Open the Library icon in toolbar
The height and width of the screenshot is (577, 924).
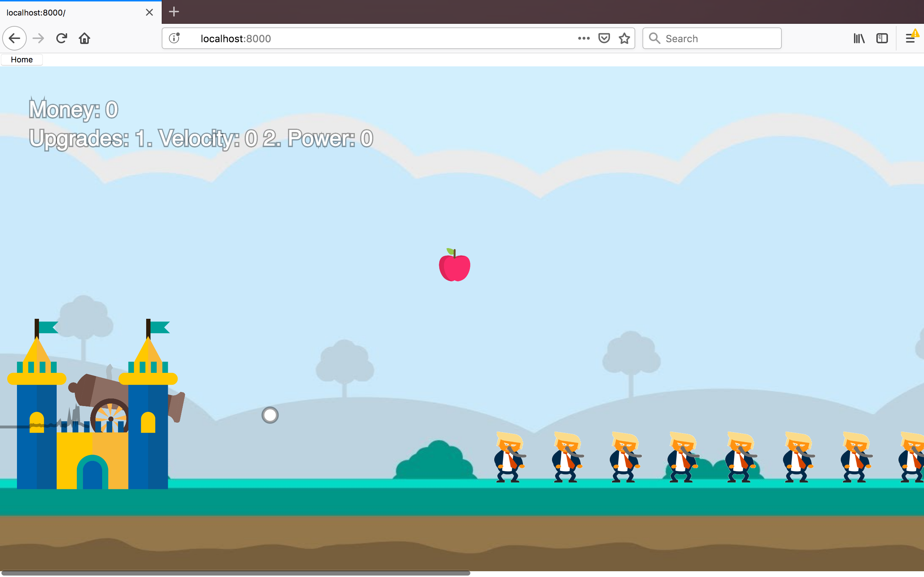(859, 38)
